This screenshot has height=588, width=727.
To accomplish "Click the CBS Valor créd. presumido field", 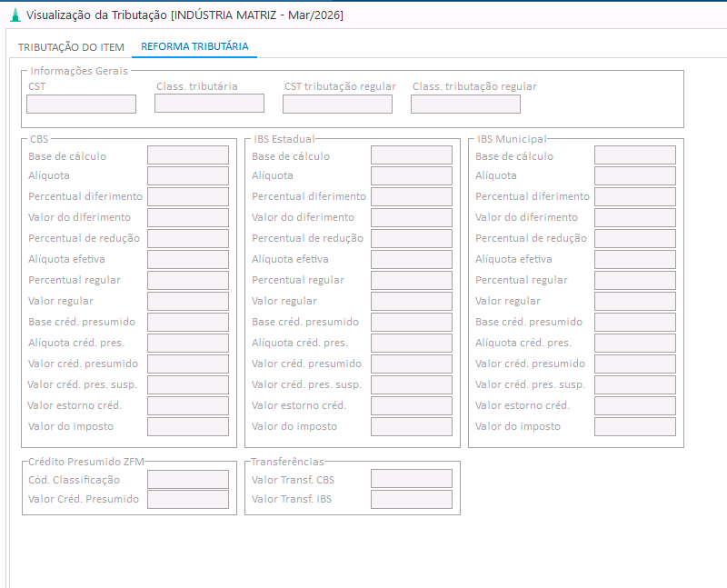I will tap(188, 364).
